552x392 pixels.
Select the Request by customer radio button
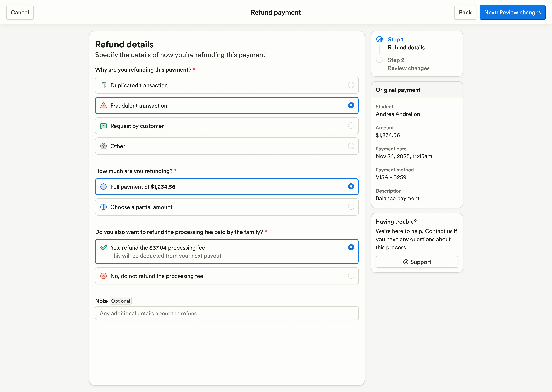351,126
